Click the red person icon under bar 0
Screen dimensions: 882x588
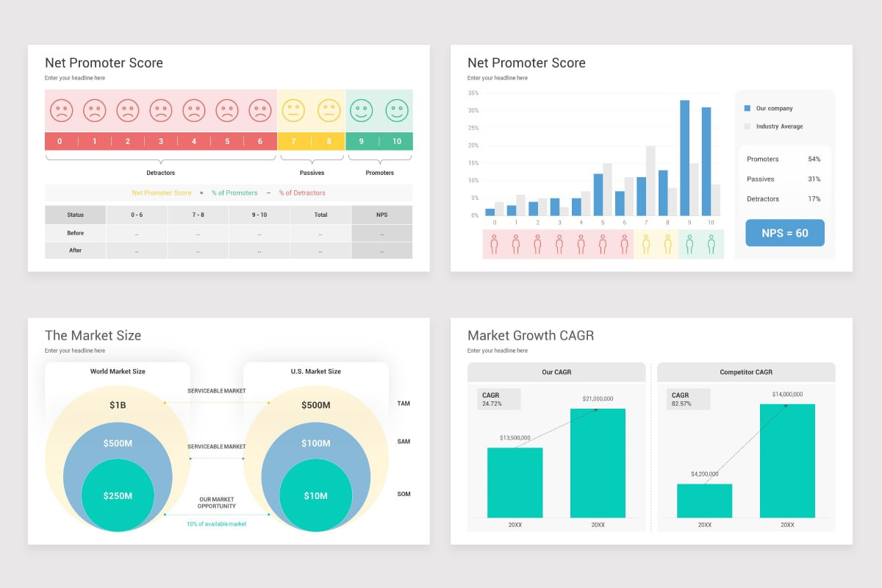click(494, 244)
